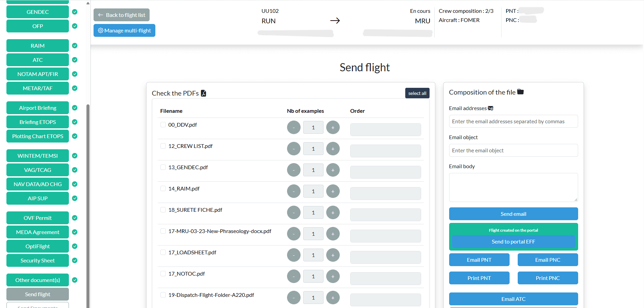Click the check icon next to NOTAM APT/FIR
The height and width of the screenshot is (308, 644).
point(75,74)
